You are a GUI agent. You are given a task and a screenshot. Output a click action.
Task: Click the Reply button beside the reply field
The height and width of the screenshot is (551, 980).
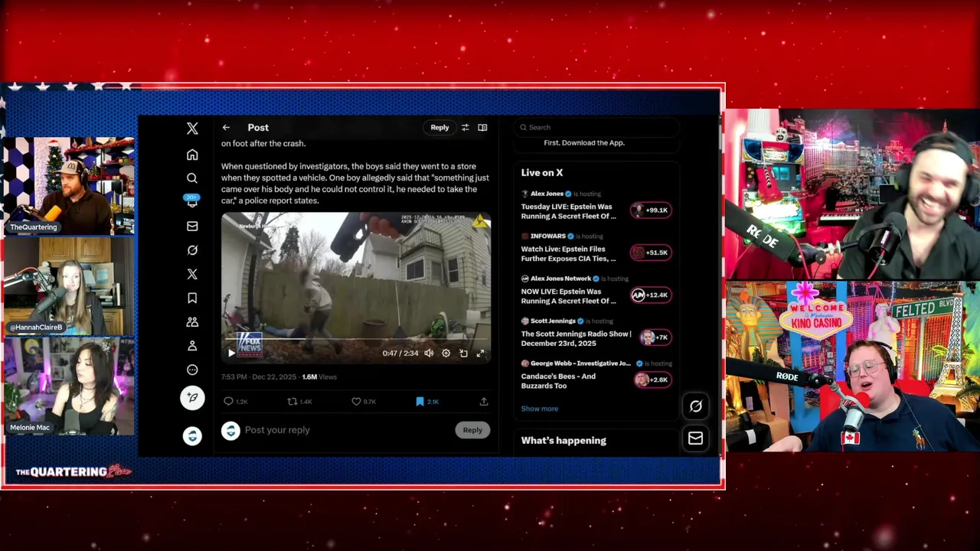click(472, 430)
